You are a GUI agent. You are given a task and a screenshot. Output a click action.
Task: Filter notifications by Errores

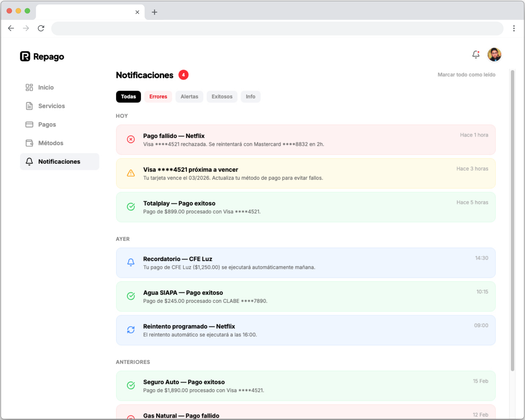pyautogui.click(x=158, y=97)
